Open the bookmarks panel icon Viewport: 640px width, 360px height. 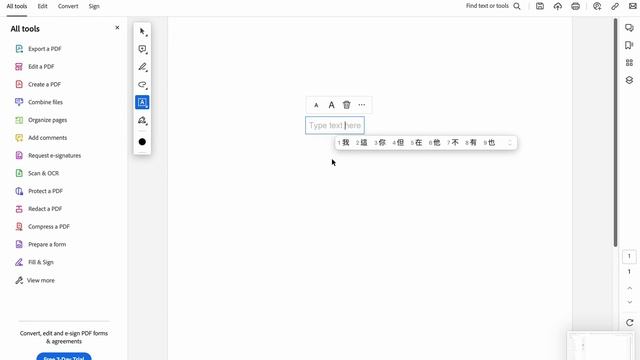click(629, 45)
